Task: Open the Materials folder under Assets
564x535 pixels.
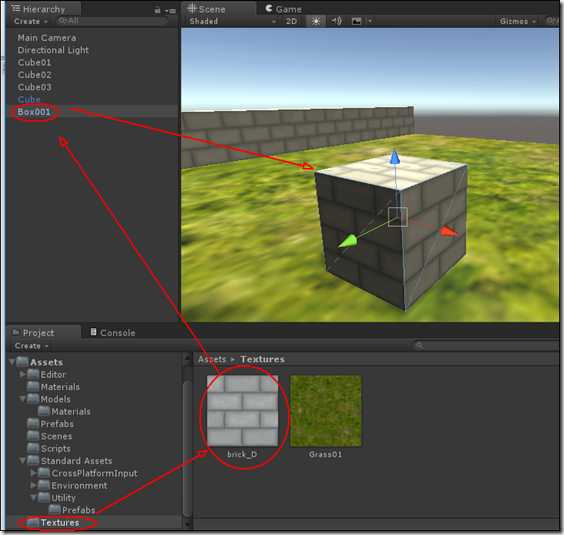Action: (53, 387)
